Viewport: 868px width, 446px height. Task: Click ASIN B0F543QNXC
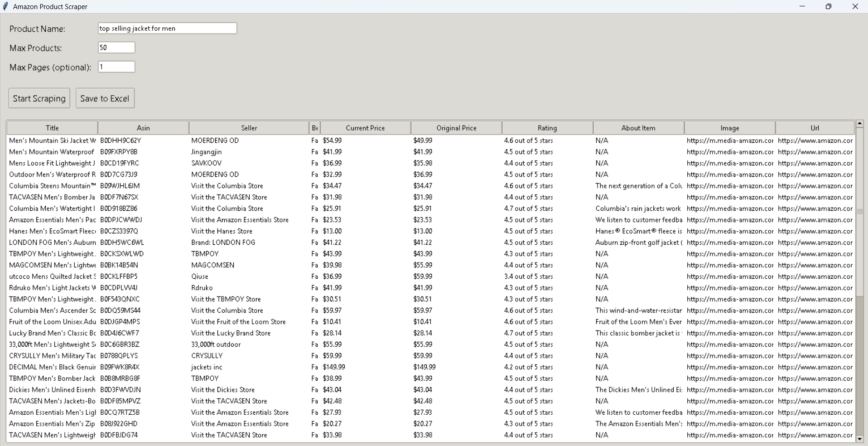click(x=120, y=299)
